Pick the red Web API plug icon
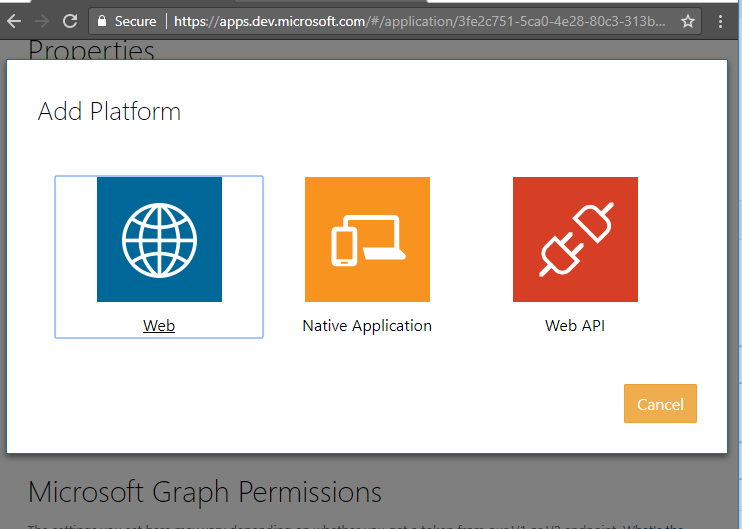 (575, 239)
